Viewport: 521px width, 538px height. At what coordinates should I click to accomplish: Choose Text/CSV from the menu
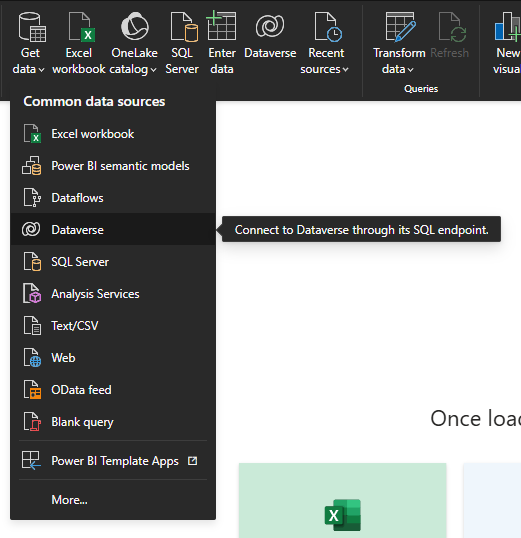[x=113, y=326]
